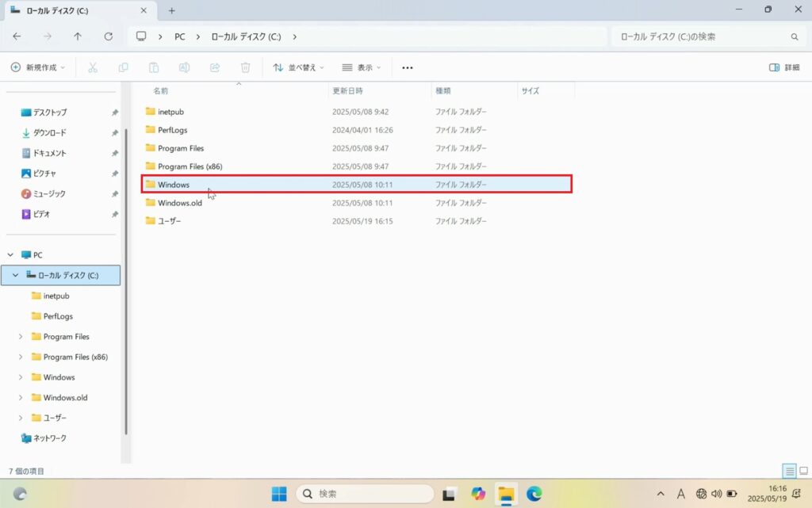Close the ローカル ディスク (C:) tab
The height and width of the screenshot is (508, 812).
click(x=144, y=10)
